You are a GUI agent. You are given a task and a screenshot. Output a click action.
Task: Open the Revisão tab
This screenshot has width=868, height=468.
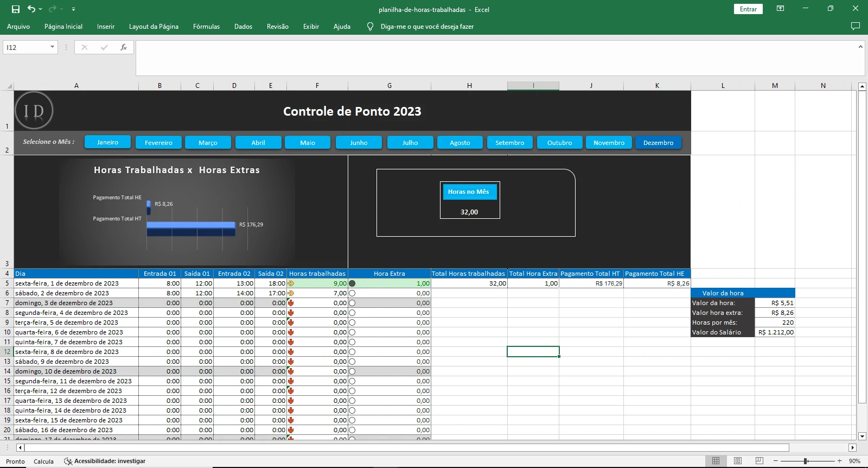[x=278, y=26]
